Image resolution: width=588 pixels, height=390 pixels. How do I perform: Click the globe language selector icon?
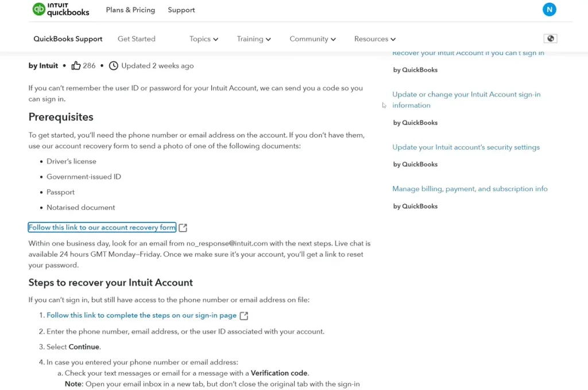[550, 38]
